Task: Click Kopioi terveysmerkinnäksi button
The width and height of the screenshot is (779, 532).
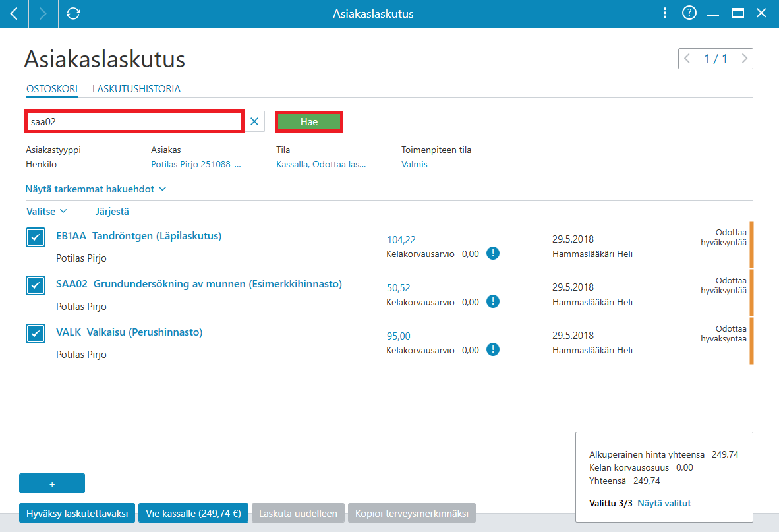Action: [412, 513]
